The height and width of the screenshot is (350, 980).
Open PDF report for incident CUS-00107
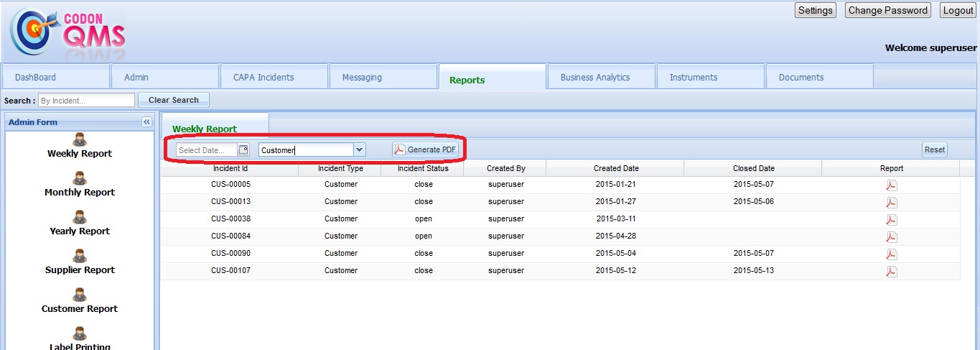[x=891, y=271]
